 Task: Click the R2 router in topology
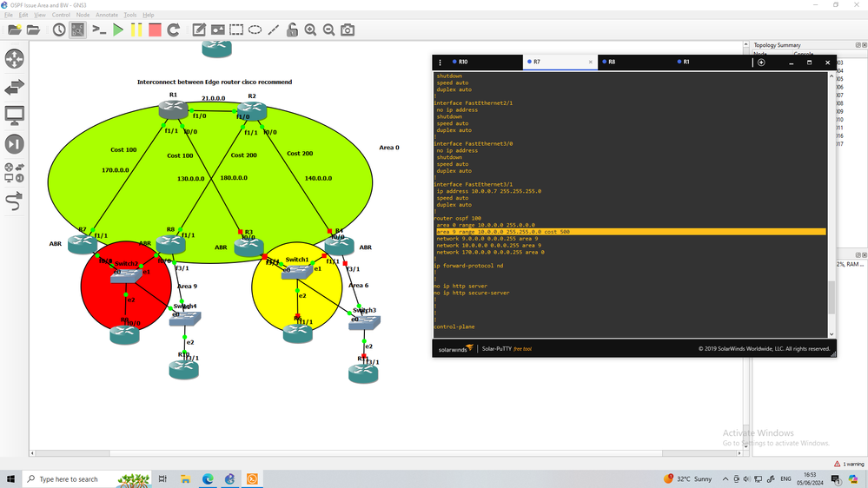252,110
